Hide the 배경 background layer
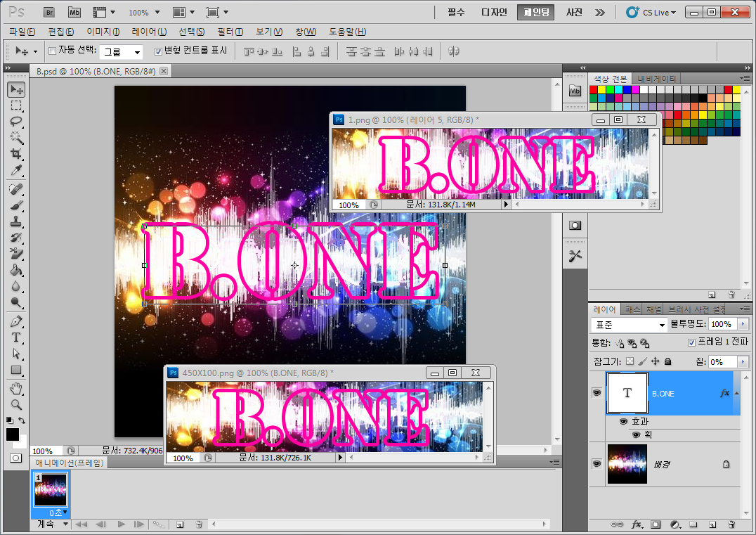Image resolution: width=756 pixels, height=535 pixels. [597, 464]
